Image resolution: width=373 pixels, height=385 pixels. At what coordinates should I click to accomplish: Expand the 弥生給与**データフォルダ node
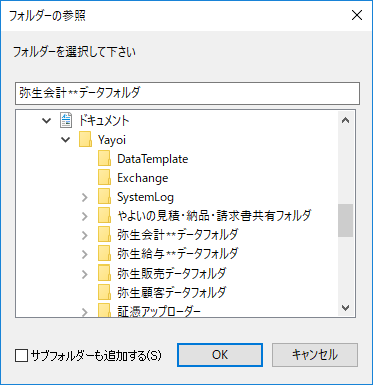coord(85,255)
